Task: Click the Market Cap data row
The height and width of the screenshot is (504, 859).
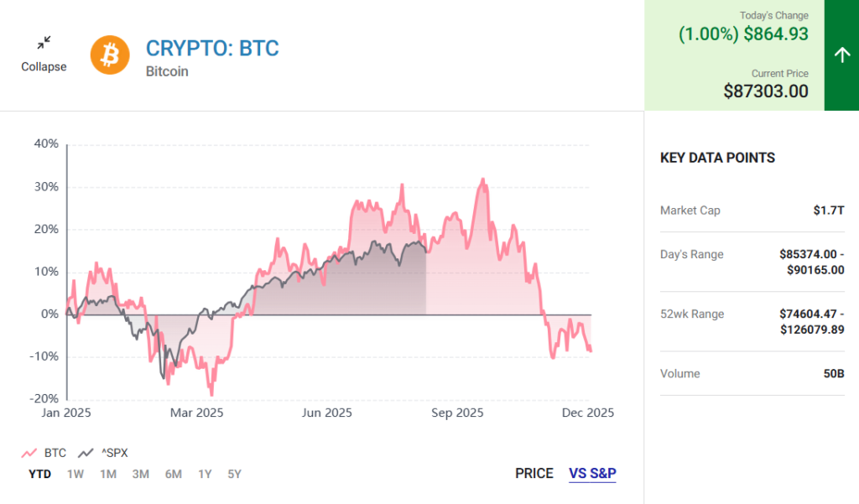Action: (x=752, y=210)
